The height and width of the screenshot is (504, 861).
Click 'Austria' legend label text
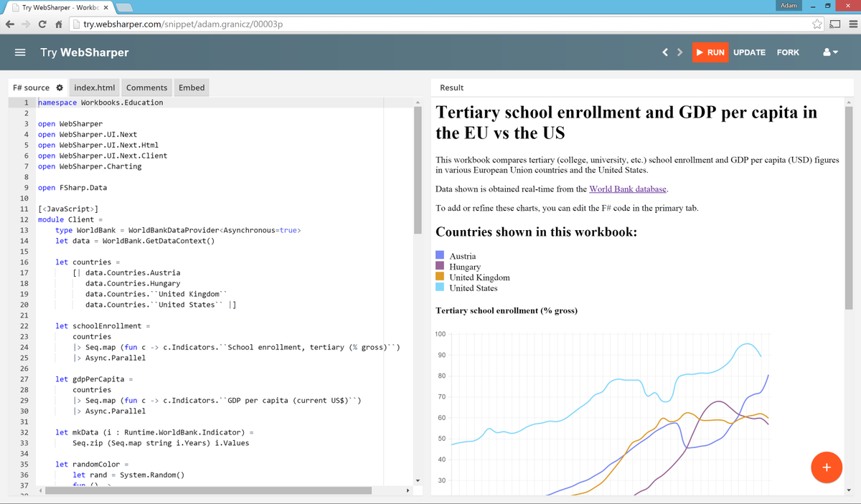click(463, 256)
